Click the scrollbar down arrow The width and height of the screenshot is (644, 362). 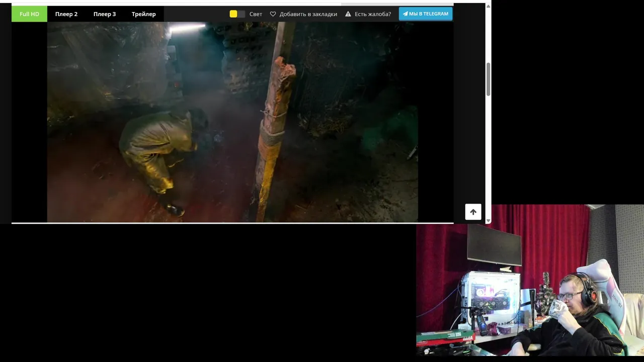click(x=488, y=220)
